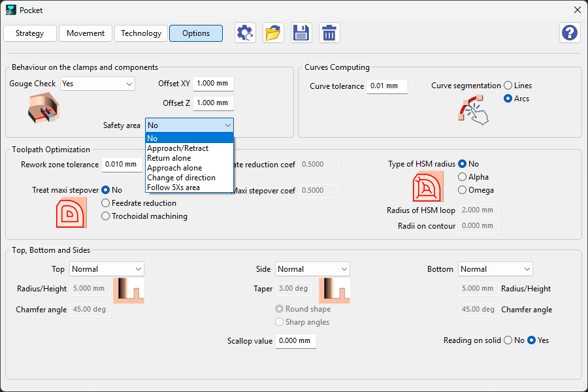Click the floppy disk save icon
This screenshot has width=588, height=392.
(x=301, y=33)
